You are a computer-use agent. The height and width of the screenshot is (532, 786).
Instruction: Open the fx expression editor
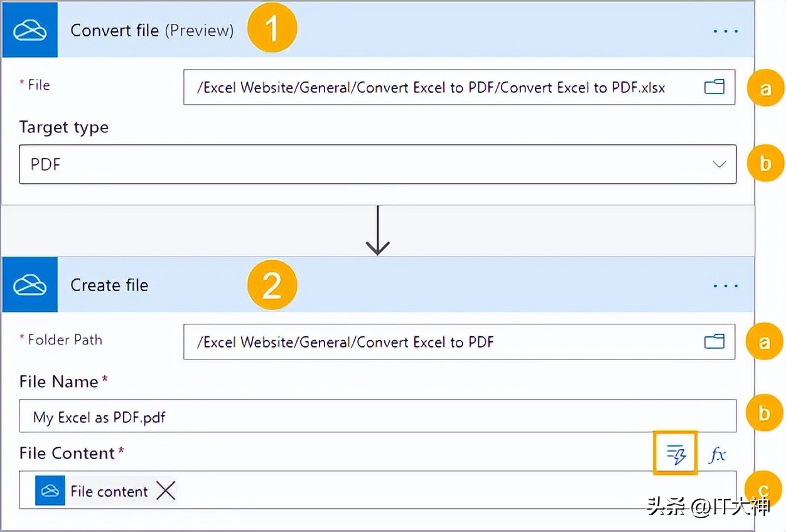717,454
